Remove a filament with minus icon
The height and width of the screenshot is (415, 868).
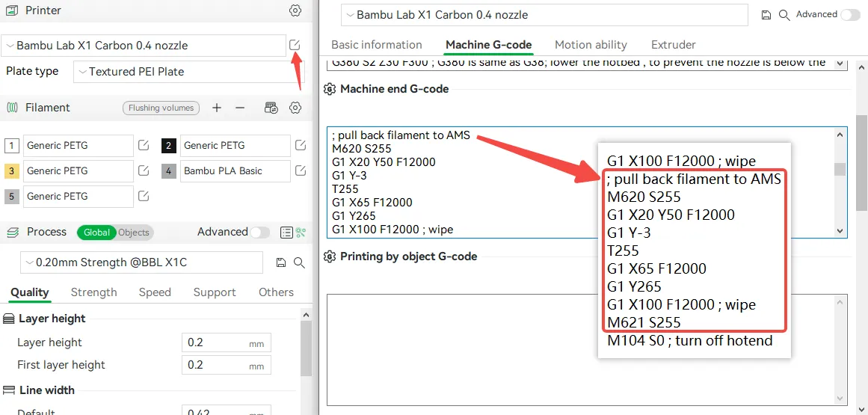[240, 108]
